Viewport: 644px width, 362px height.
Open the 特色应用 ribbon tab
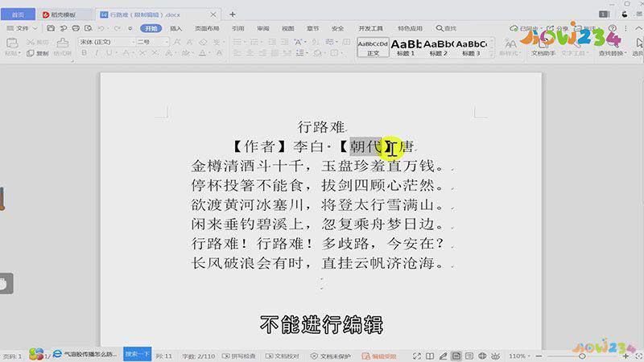[410, 28]
